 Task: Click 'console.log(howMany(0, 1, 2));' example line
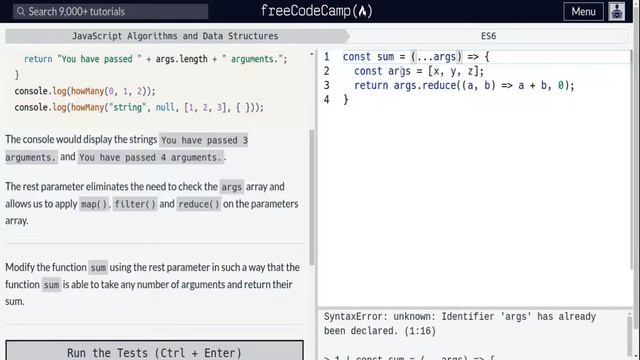(85, 91)
